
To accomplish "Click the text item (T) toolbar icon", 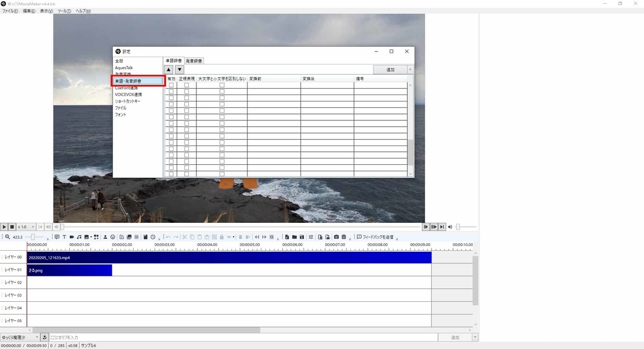I will pos(64,237).
